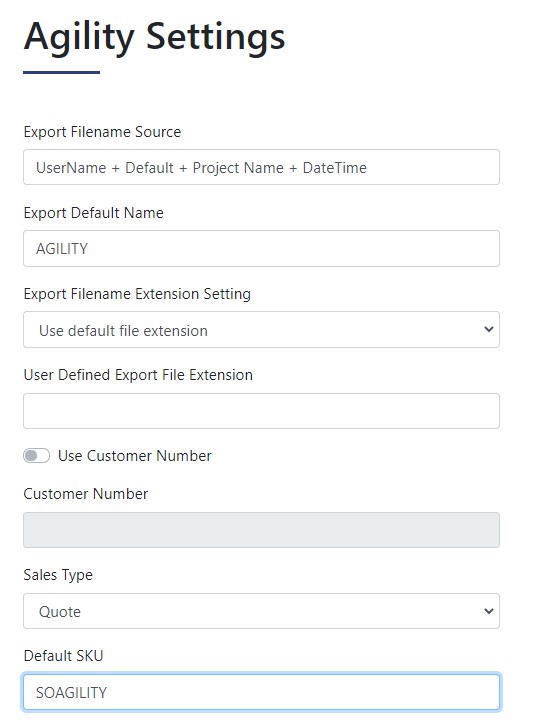Click the Sales Type label
This screenshot has height=721, width=542.
tap(58, 575)
